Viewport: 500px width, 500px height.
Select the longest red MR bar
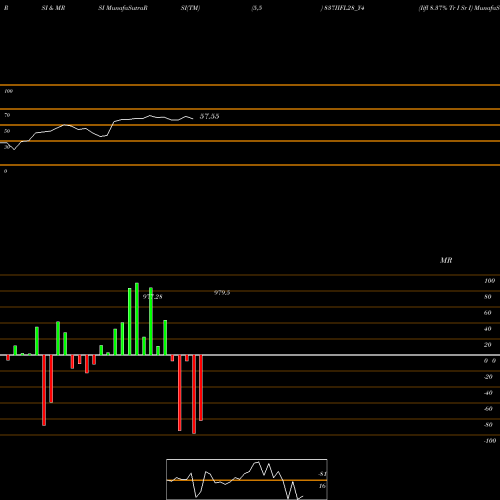(194, 394)
